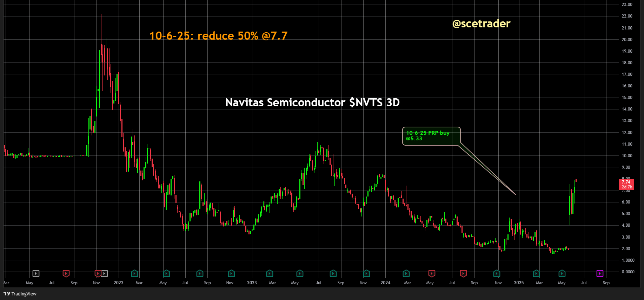Select the 'Navitas Semiconductor $NVTS 3D' title text
This screenshot has width=644, height=300.
pos(312,102)
